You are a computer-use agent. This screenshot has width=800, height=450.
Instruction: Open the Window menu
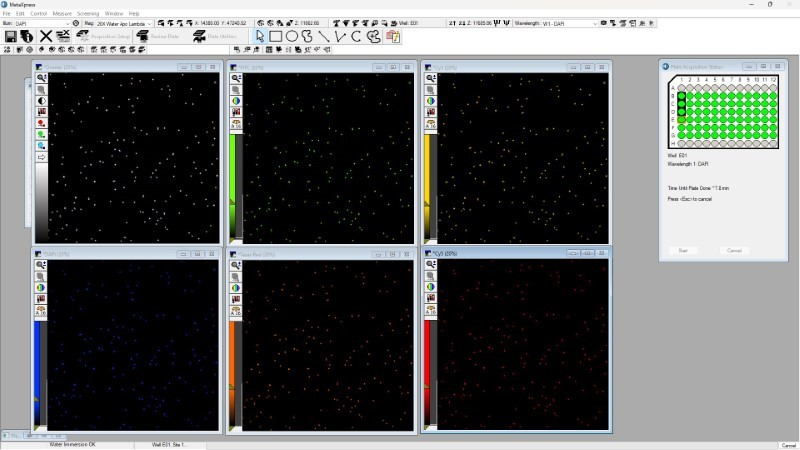point(114,14)
